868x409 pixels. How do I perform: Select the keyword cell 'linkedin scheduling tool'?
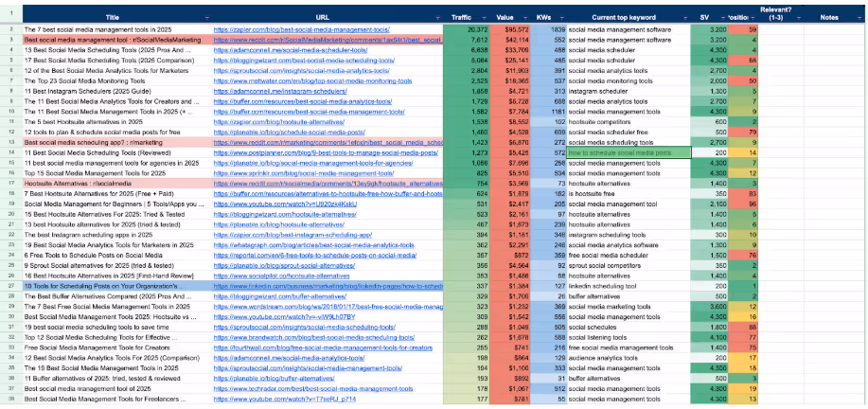point(629,286)
